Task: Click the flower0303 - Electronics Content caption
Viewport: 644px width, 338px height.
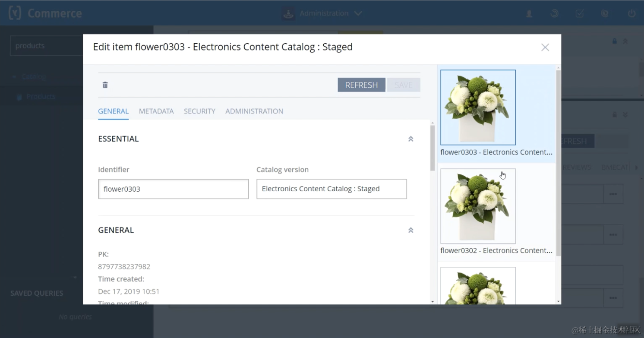Action: 496,152
